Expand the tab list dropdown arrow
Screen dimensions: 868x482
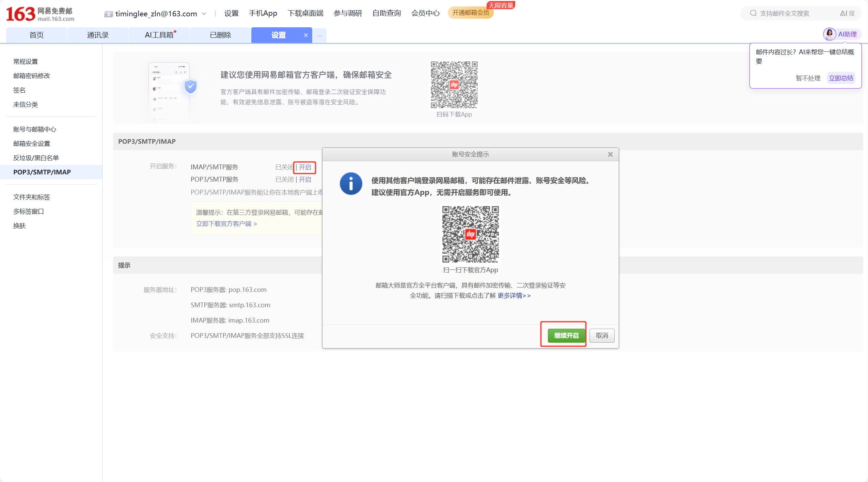click(x=319, y=35)
